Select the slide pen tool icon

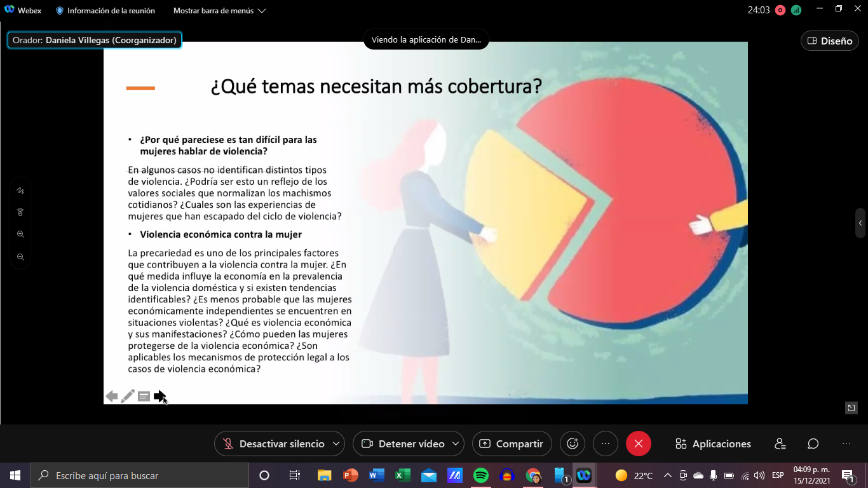128,396
